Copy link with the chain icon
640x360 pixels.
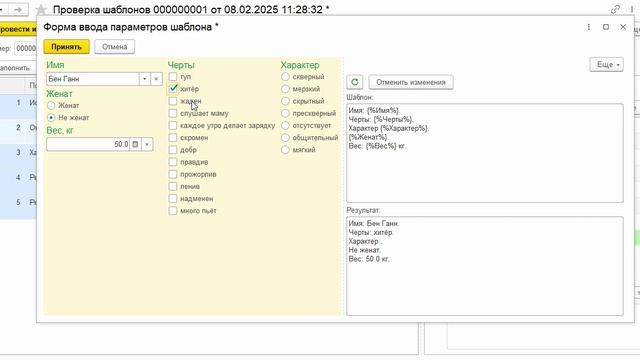tap(615, 9)
